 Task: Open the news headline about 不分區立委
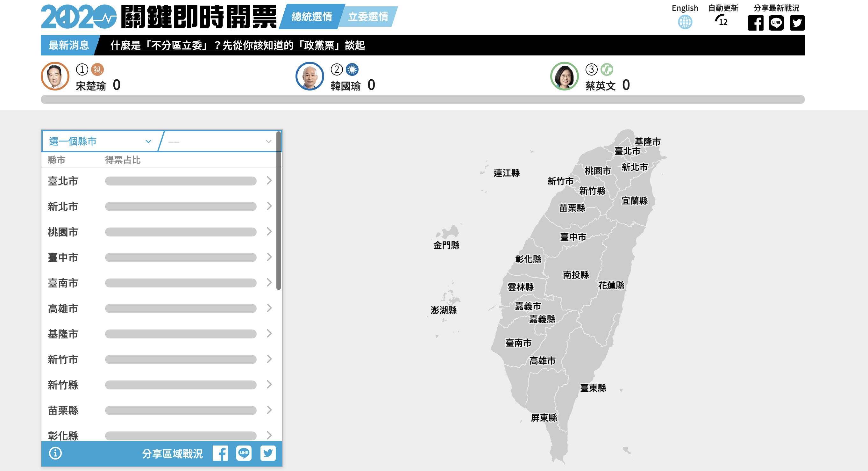238,45
